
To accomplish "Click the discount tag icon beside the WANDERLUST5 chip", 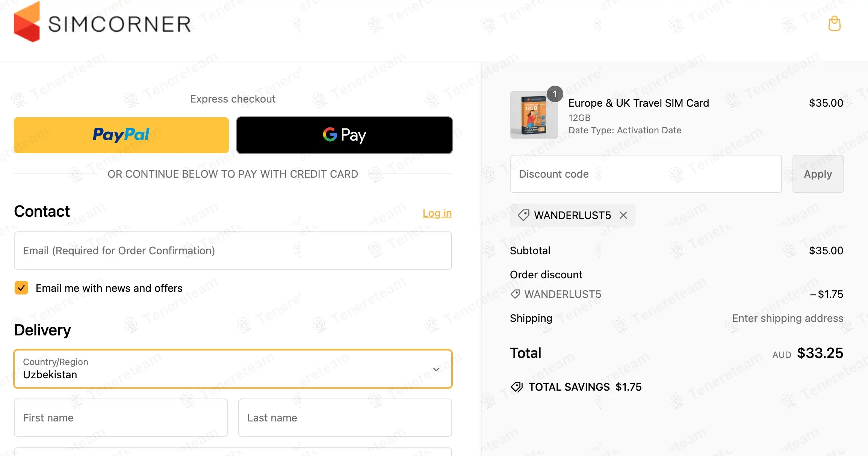I will point(523,215).
